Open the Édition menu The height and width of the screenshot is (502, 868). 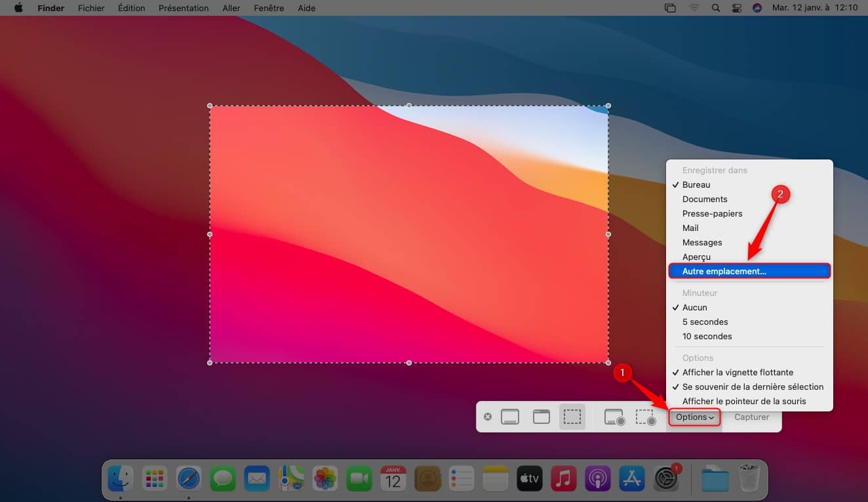[x=132, y=8]
